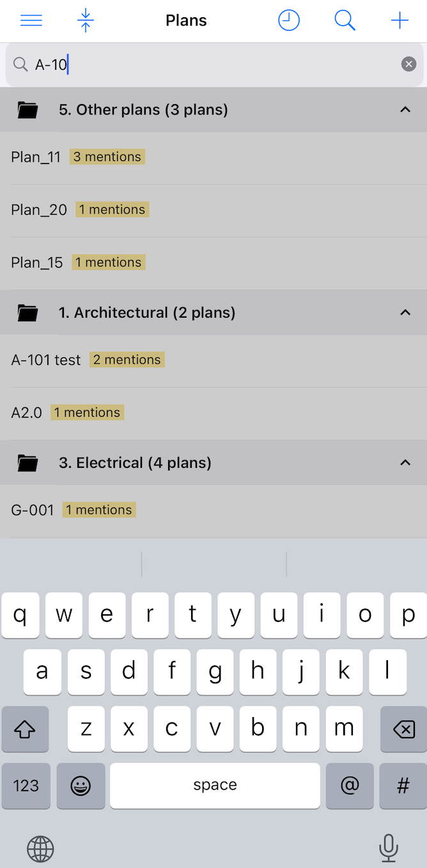Tap the search magnifier in the toolbar
427x868 pixels.
(x=345, y=20)
